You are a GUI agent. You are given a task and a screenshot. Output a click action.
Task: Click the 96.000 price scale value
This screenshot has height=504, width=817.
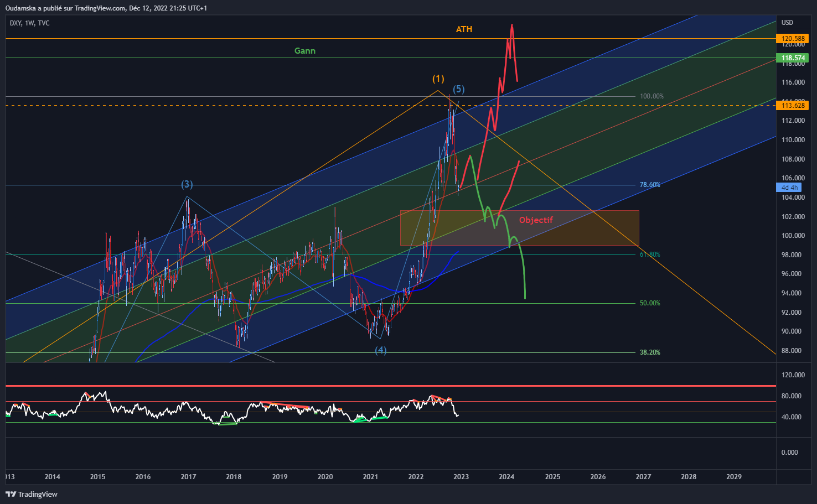pyautogui.click(x=792, y=274)
